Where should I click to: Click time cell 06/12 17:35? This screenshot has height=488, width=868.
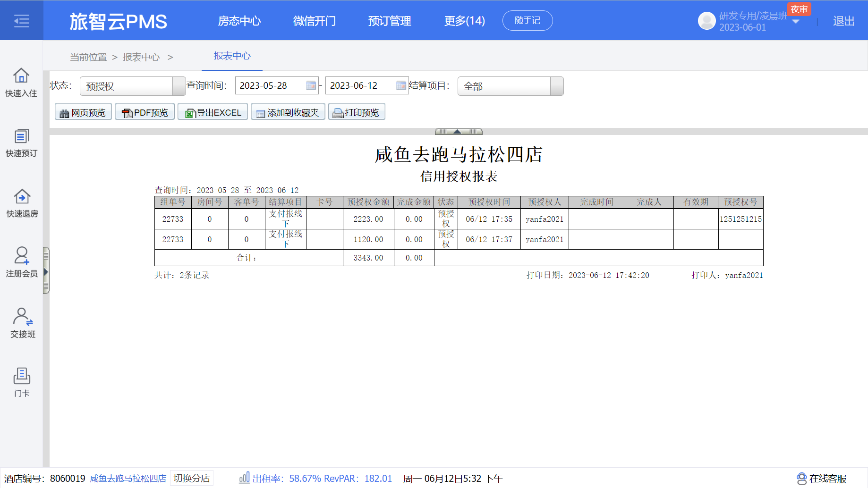click(489, 219)
